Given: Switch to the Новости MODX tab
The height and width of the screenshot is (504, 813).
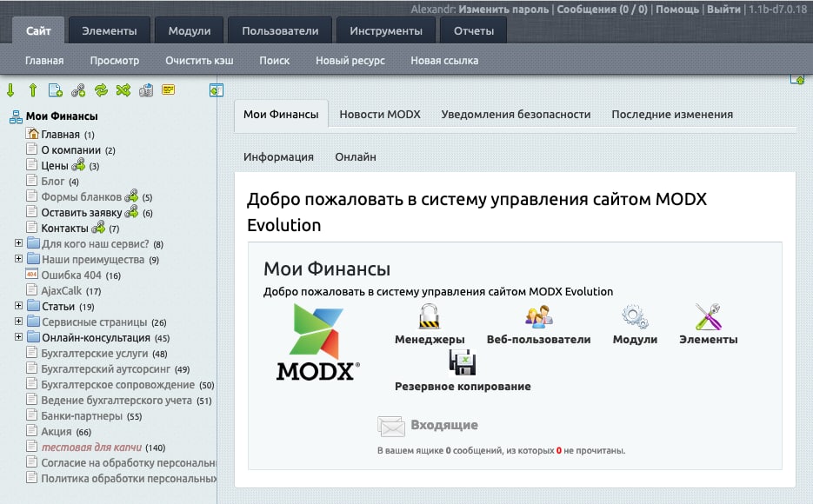Looking at the screenshot, I should tap(379, 114).
